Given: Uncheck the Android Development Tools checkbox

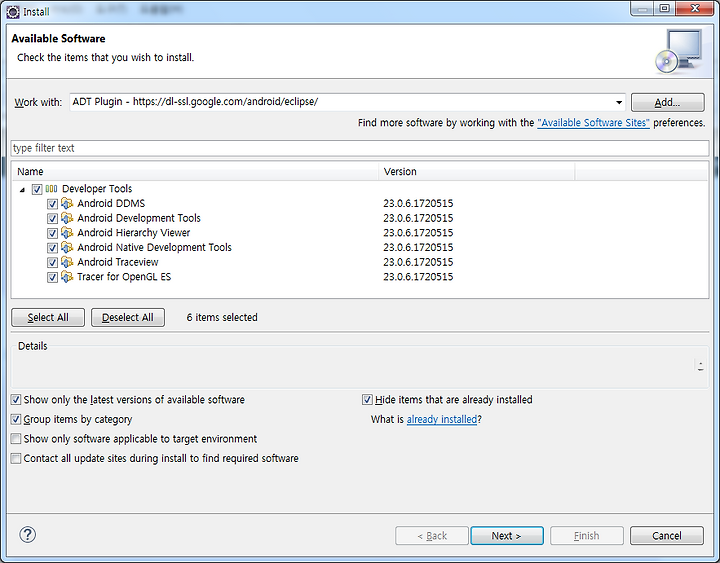Looking at the screenshot, I should click(x=52, y=219).
